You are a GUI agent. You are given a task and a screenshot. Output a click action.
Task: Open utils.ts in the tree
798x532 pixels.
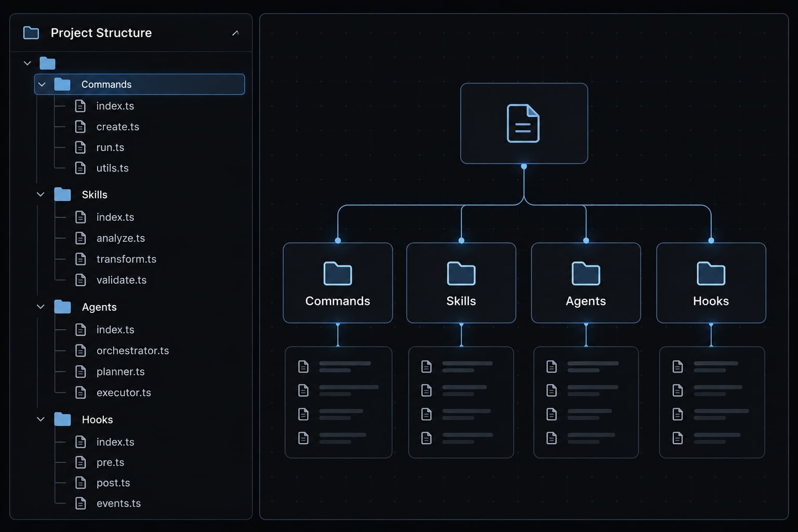(x=112, y=168)
